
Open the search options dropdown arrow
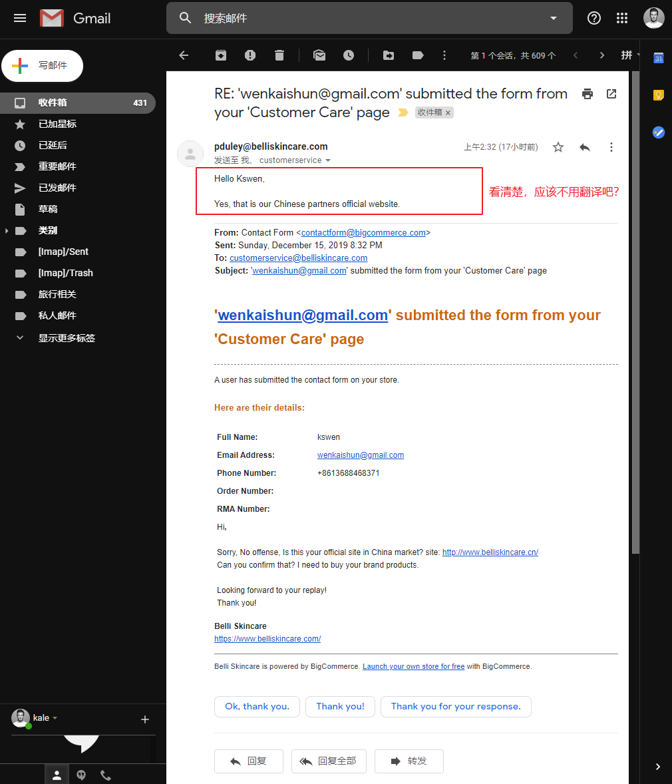coord(553,18)
